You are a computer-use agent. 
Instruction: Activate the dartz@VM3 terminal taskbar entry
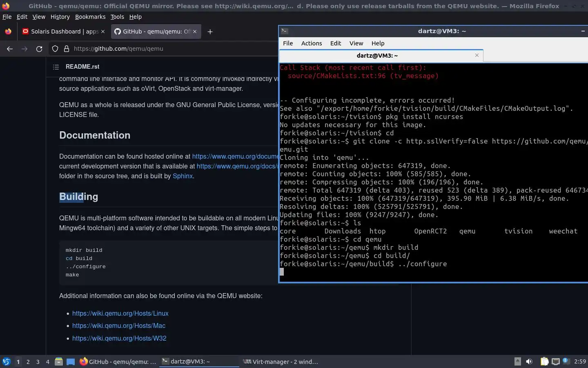pos(199,361)
